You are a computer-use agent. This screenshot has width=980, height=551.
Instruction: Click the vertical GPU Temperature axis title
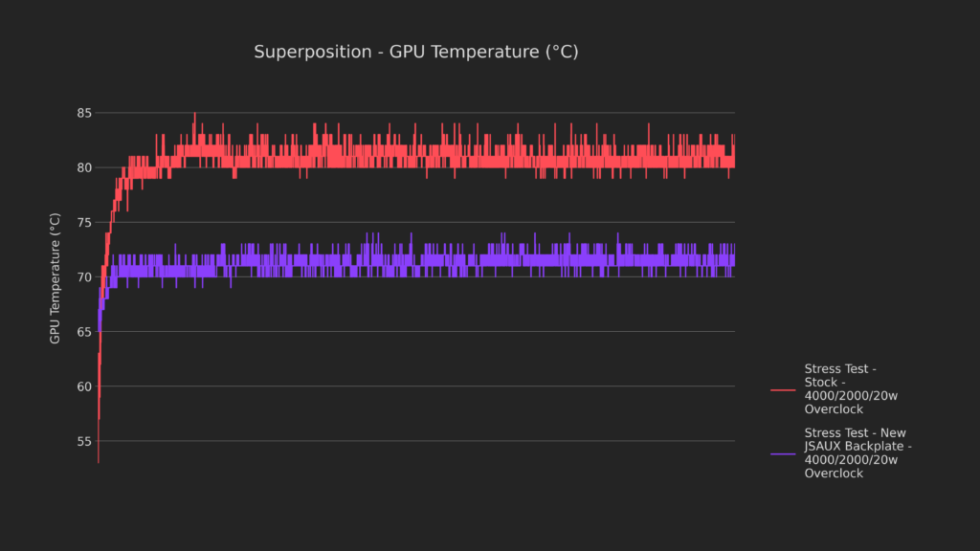(55, 277)
